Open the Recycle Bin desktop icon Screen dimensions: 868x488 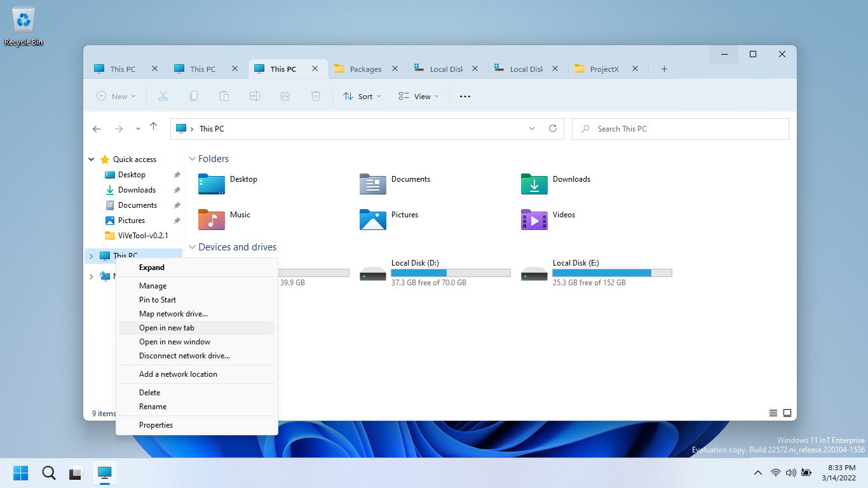click(x=24, y=27)
